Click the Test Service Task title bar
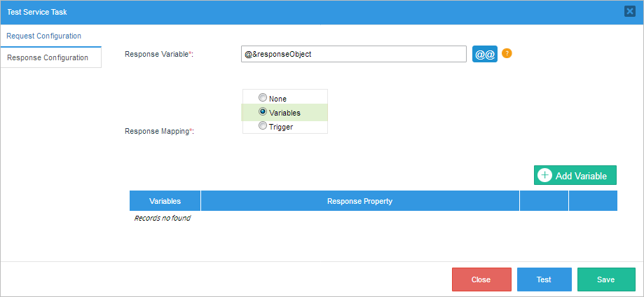 point(280,12)
